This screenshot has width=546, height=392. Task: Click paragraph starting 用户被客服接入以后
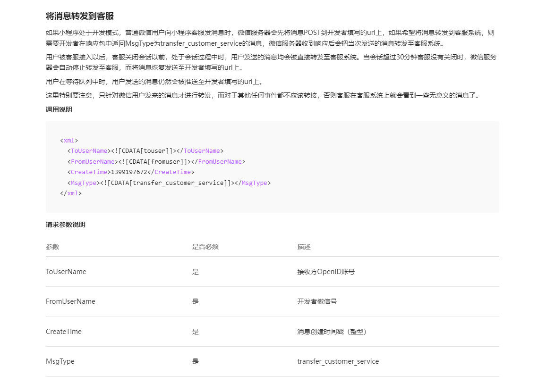point(271,62)
